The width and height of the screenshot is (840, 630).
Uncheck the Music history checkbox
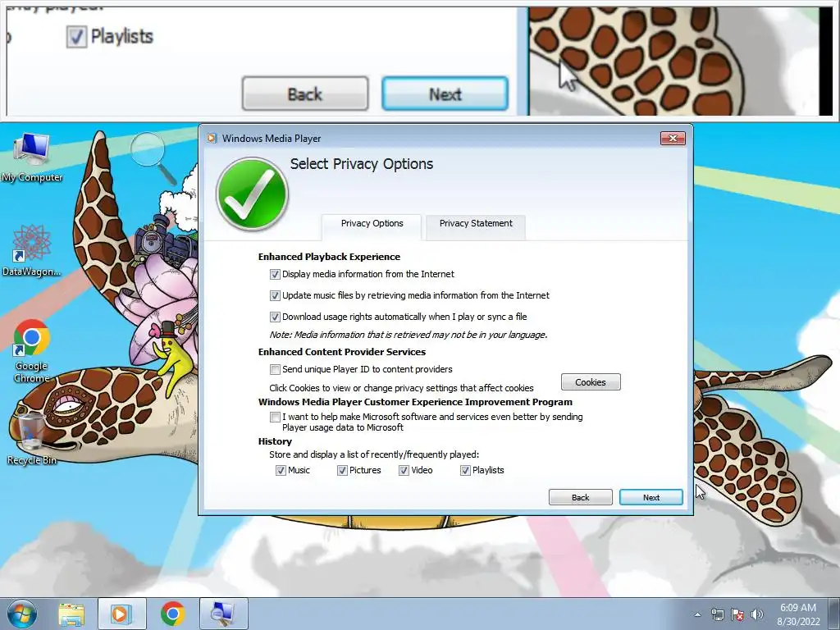tap(281, 470)
